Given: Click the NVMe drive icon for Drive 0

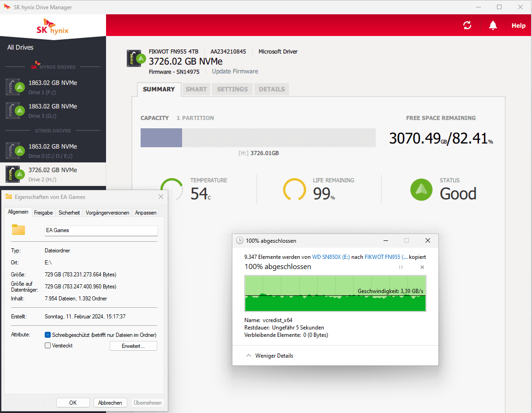Looking at the screenshot, I should tap(15, 151).
